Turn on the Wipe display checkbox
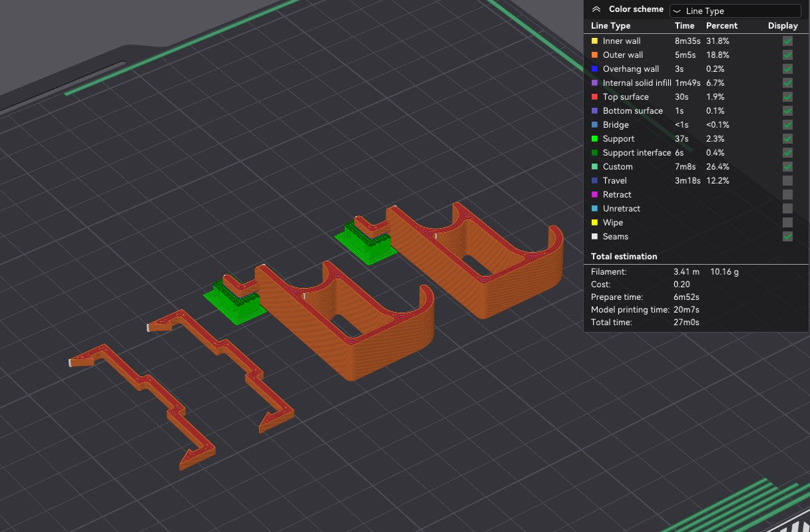Screen dimensions: 810x532 click(x=787, y=223)
